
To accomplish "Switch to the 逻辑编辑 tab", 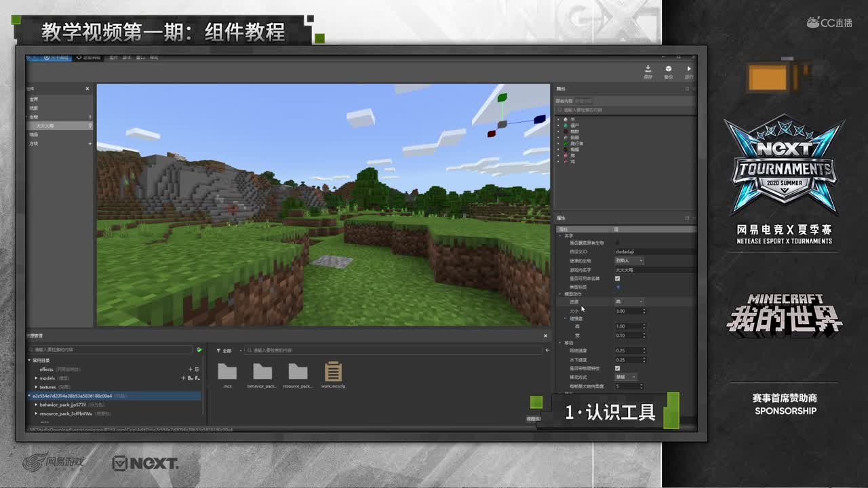I will pyautogui.click(x=89, y=58).
